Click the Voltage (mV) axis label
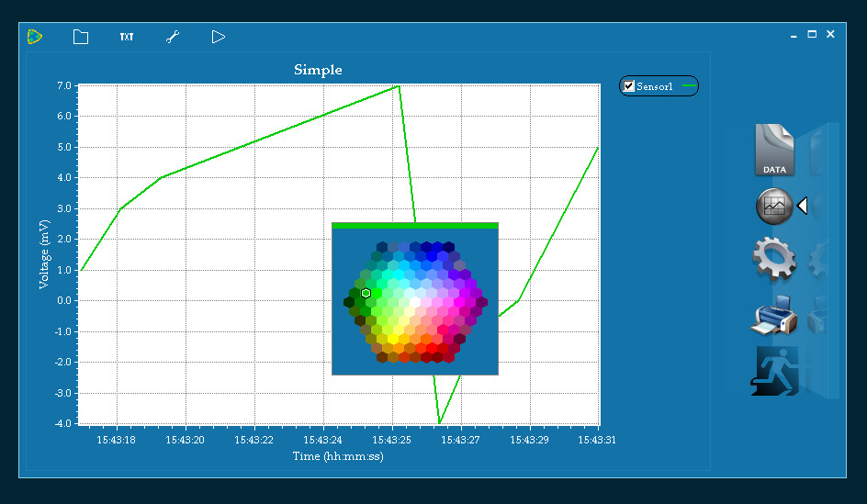Image resolution: width=867 pixels, height=504 pixels. 44,254
